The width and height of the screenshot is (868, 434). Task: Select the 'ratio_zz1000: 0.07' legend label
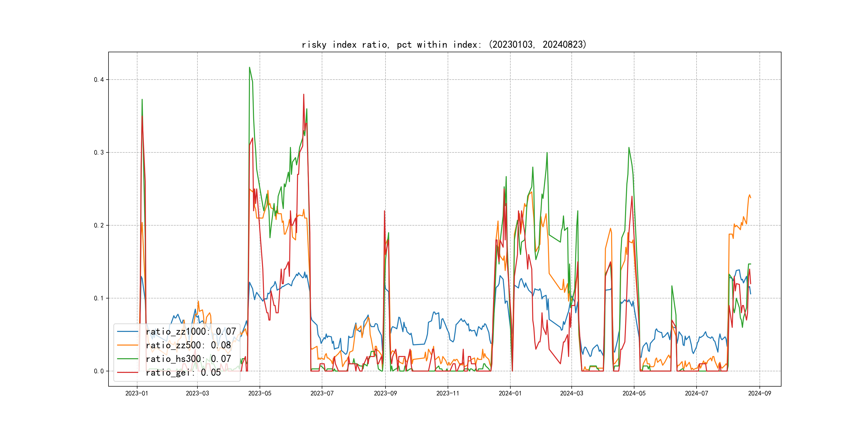click(x=190, y=332)
